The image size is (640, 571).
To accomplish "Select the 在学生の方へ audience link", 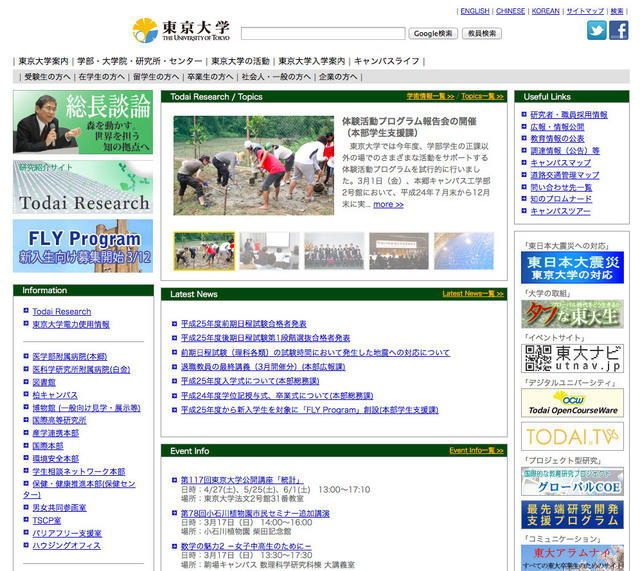I will coord(102,77).
